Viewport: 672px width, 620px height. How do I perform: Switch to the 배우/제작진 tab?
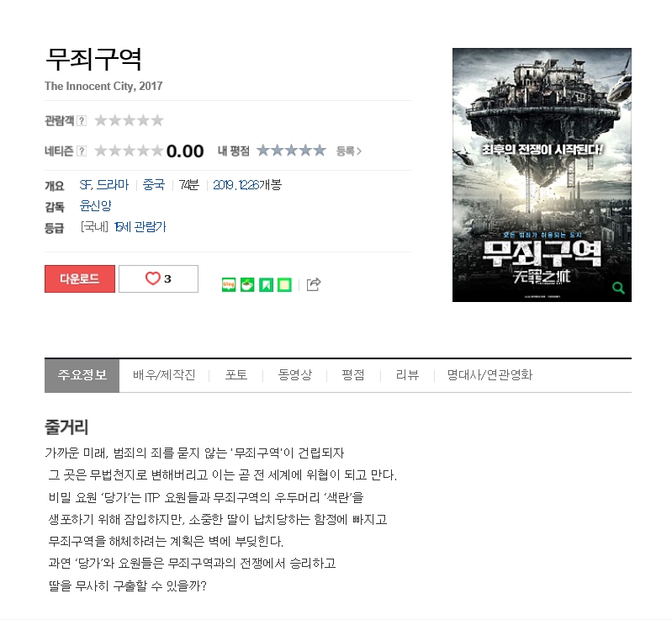point(164,374)
